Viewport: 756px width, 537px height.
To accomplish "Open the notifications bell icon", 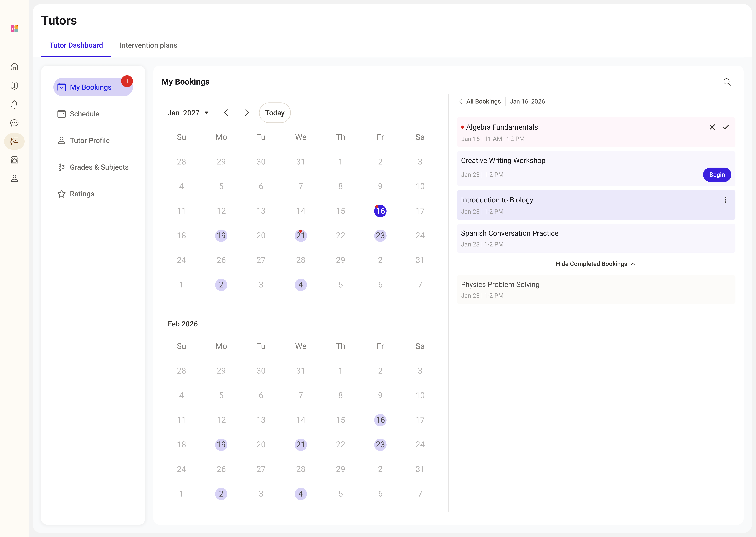I will [14, 105].
